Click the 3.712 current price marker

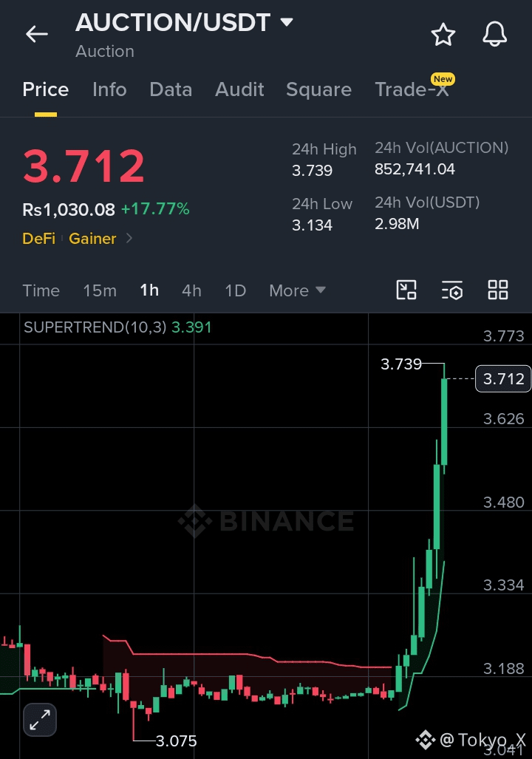point(503,378)
